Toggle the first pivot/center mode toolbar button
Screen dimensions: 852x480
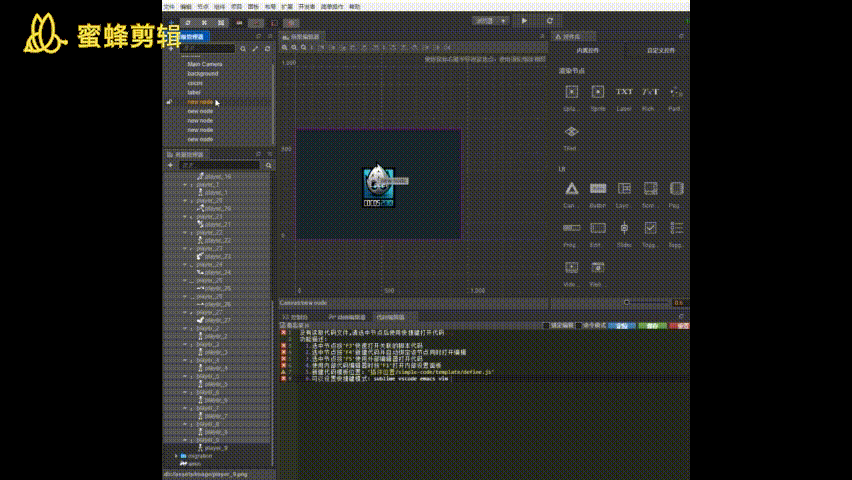pos(239,23)
